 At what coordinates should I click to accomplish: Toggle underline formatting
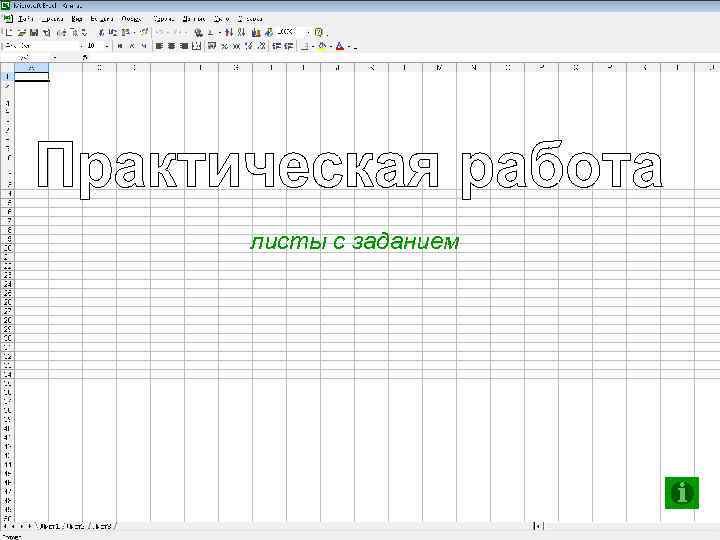pos(144,46)
